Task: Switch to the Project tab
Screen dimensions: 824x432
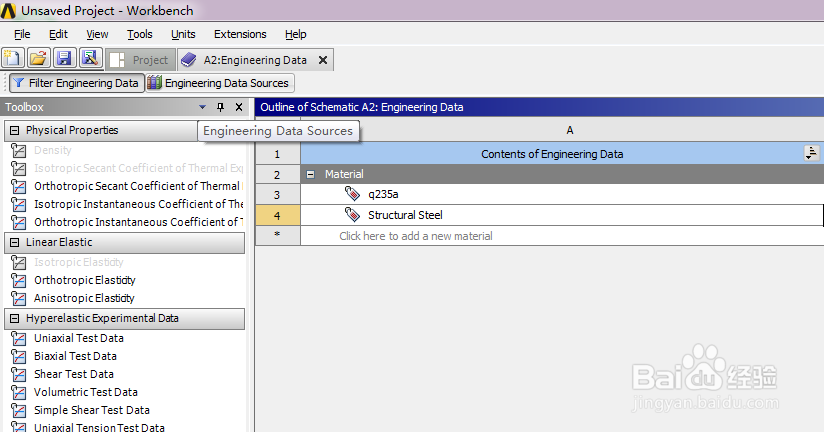Action: (140, 60)
